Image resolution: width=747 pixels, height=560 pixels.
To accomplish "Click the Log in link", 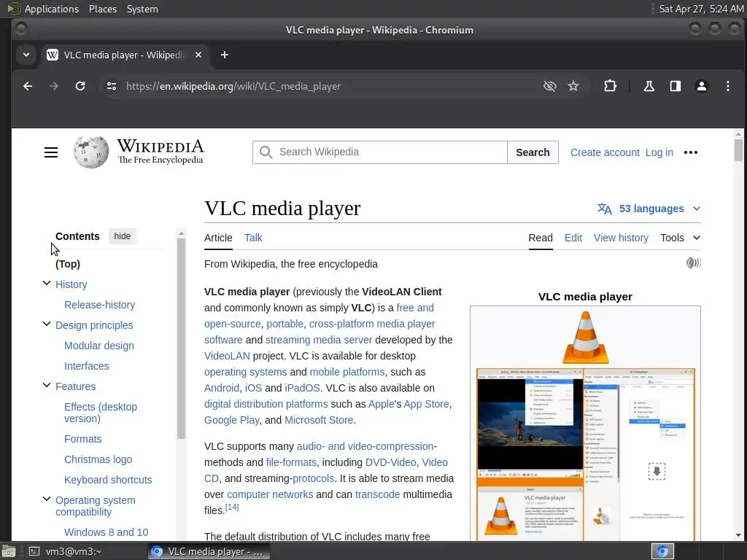I will [659, 152].
